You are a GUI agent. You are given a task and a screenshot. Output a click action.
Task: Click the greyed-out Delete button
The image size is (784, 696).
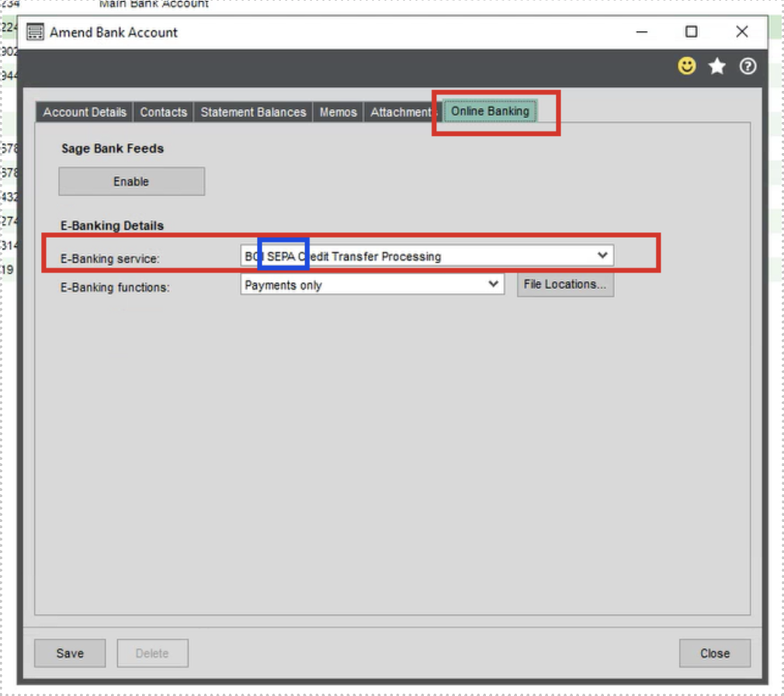point(152,653)
